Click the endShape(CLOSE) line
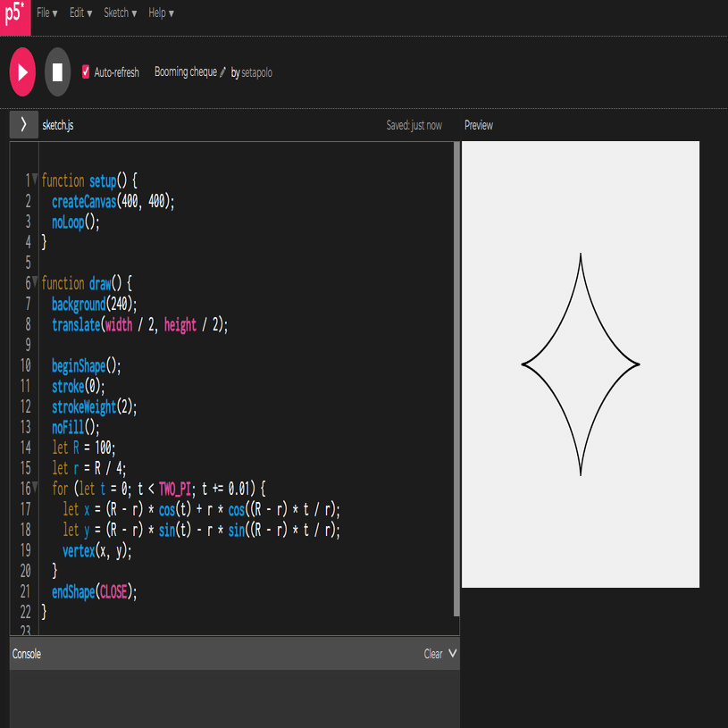 [95, 591]
